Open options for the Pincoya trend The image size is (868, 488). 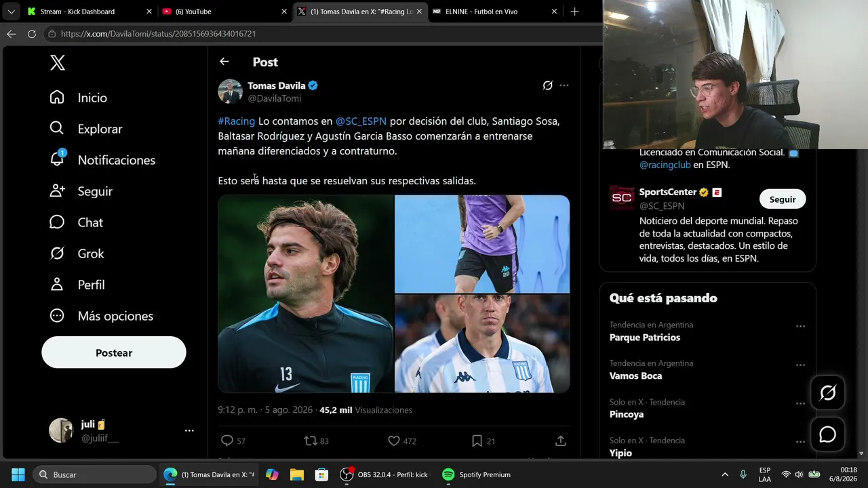(x=800, y=403)
